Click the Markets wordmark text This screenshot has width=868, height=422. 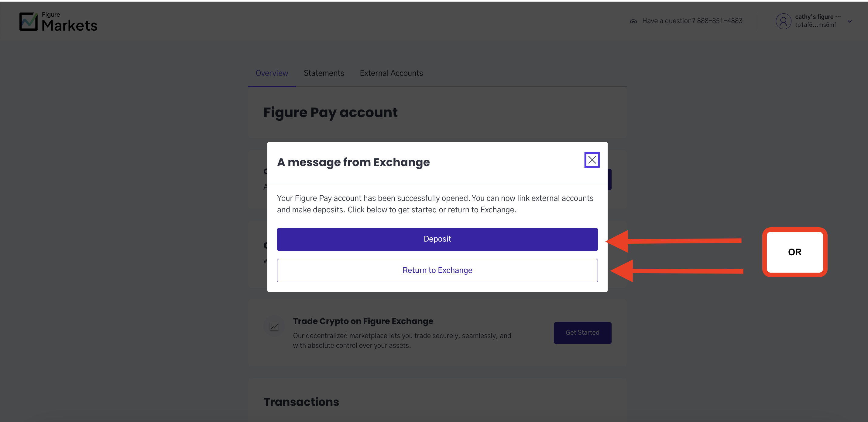pos(69,26)
